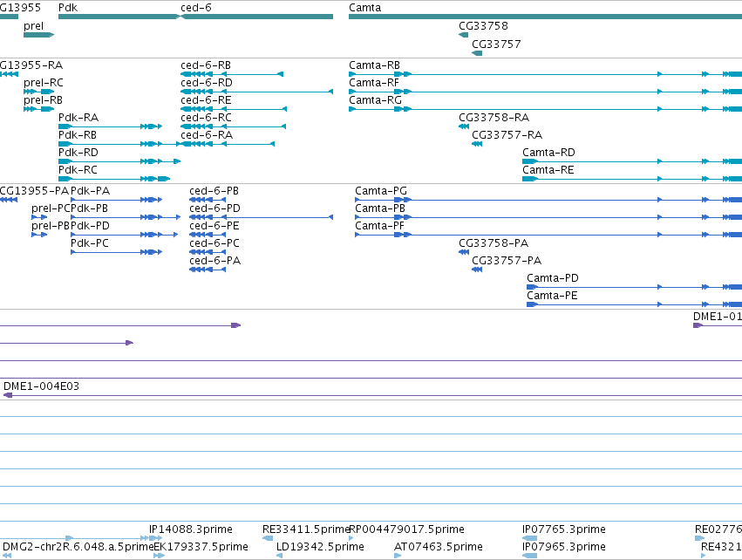Image resolution: width=742 pixels, height=560 pixels.
Task: Select the Pdk-RB transcript label
Action: [x=78, y=135]
